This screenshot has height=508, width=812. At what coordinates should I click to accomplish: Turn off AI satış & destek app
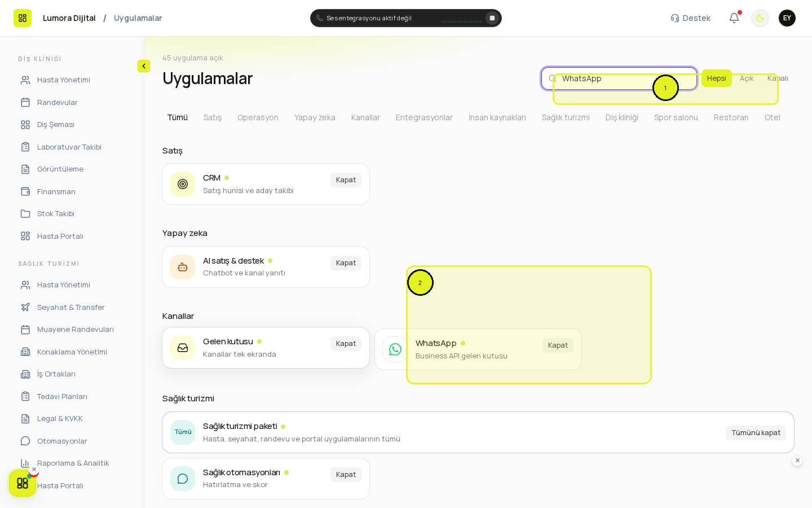(346, 263)
